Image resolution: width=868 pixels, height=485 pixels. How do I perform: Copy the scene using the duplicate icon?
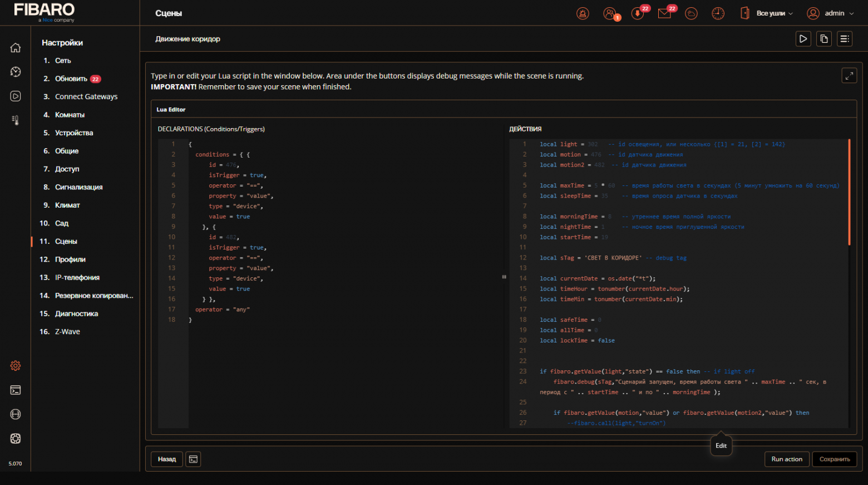[x=824, y=39]
